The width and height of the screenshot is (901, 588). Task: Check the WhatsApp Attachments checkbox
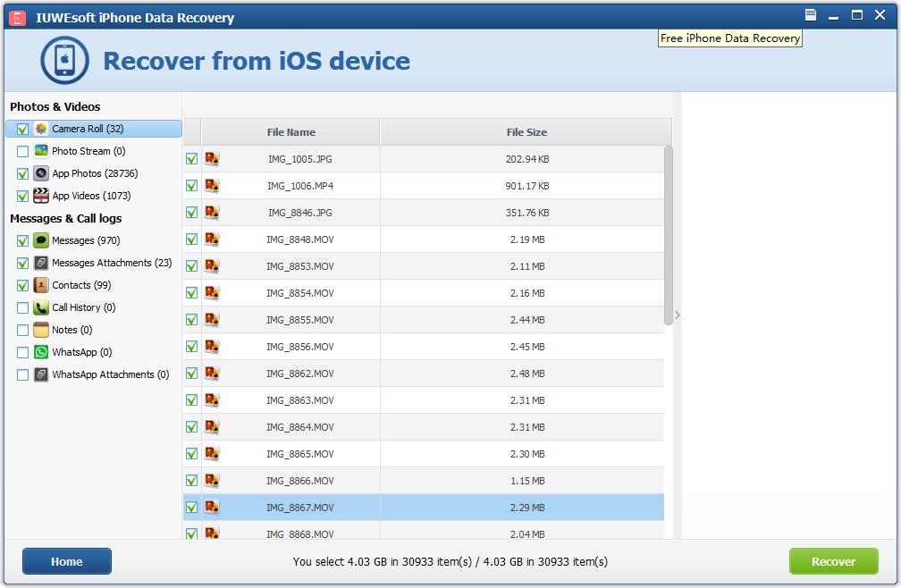[22, 375]
